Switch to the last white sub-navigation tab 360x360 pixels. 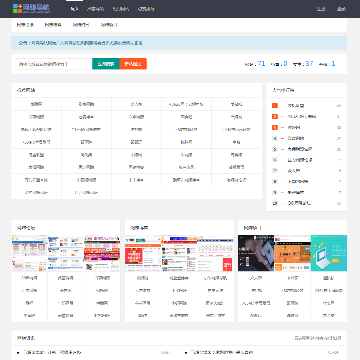(x=109, y=25)
